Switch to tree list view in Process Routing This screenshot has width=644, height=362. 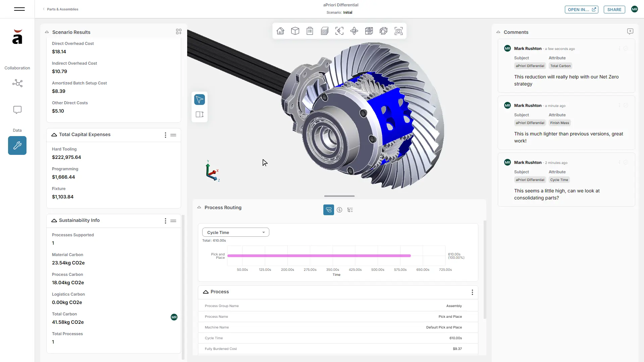[x=350, y=210]
